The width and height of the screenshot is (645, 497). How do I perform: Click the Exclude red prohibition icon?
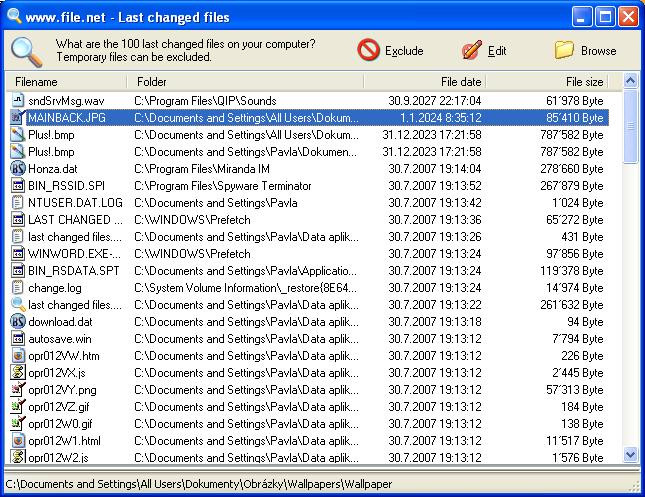point(368,50)
